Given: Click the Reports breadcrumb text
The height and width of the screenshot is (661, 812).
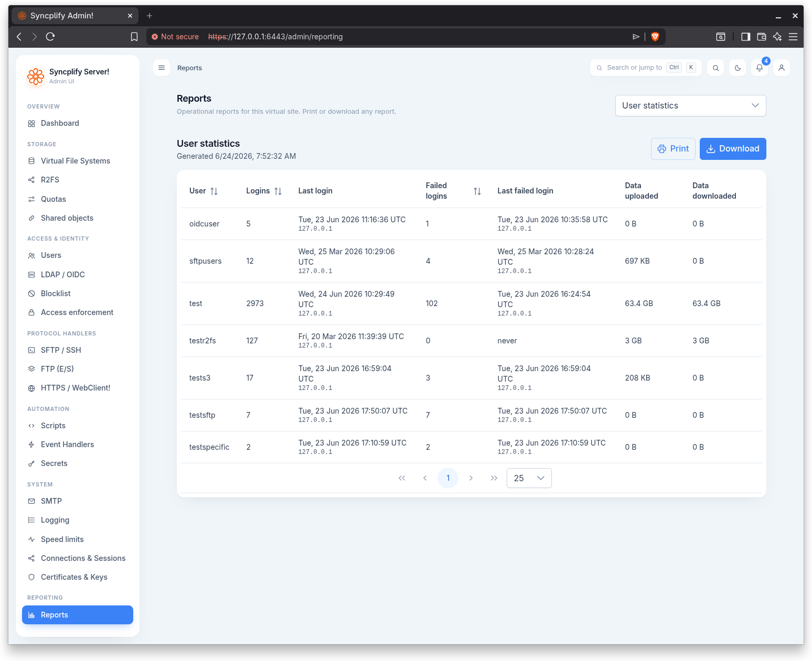Looking at the screenshot, I should point(189,68).
